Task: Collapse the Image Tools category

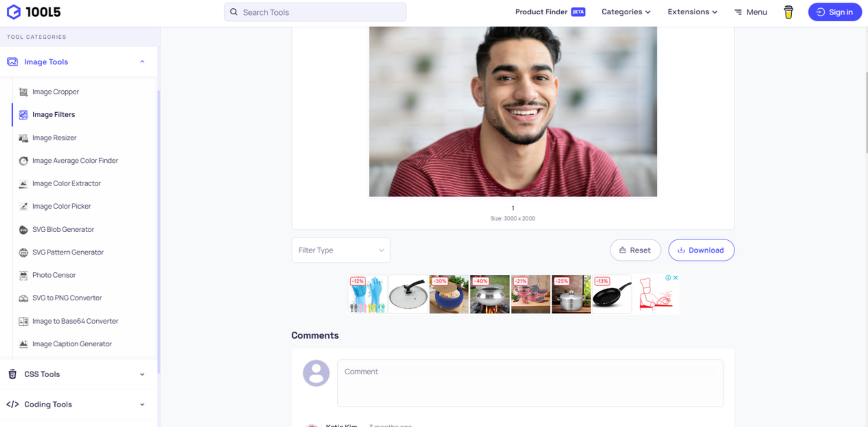Action: (x=142, y=61)
